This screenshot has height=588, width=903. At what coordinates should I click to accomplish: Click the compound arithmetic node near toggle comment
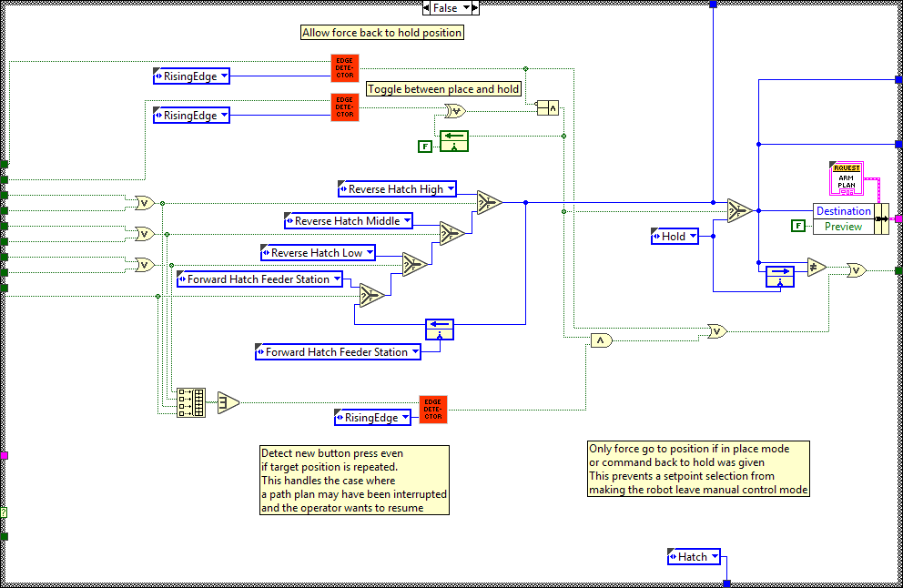click(x=547, y=108)
